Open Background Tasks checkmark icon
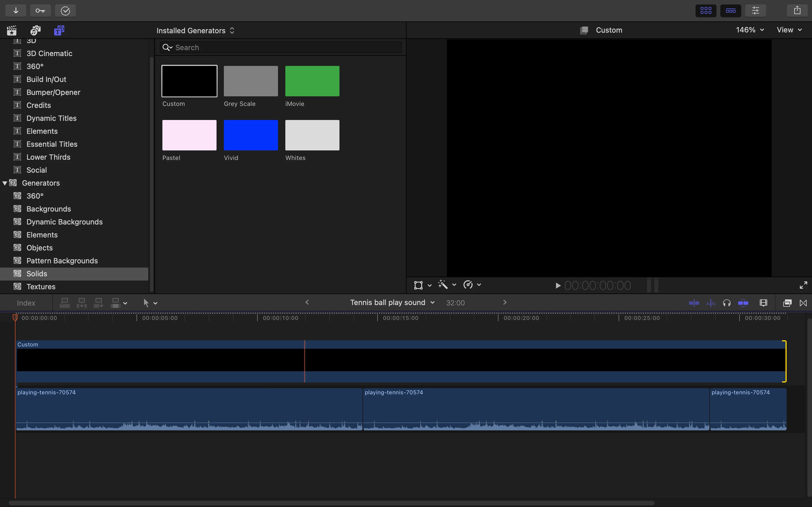 click(65, 11)
